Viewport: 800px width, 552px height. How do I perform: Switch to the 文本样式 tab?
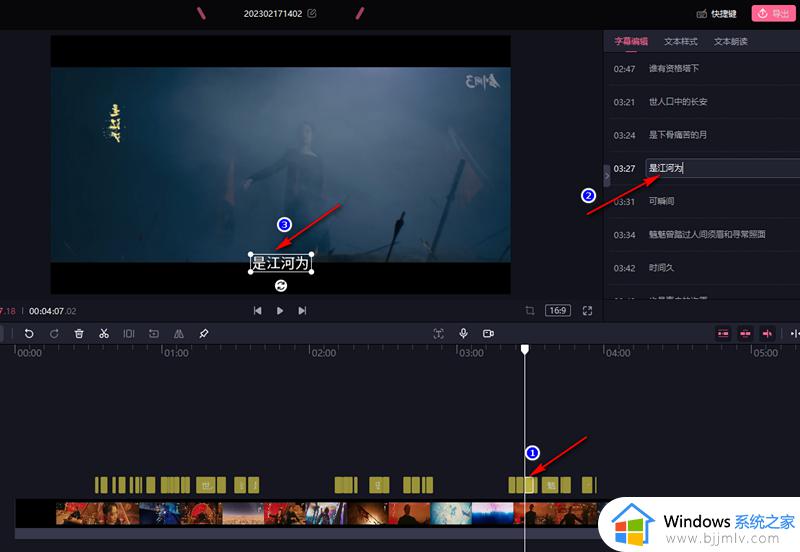681,41
